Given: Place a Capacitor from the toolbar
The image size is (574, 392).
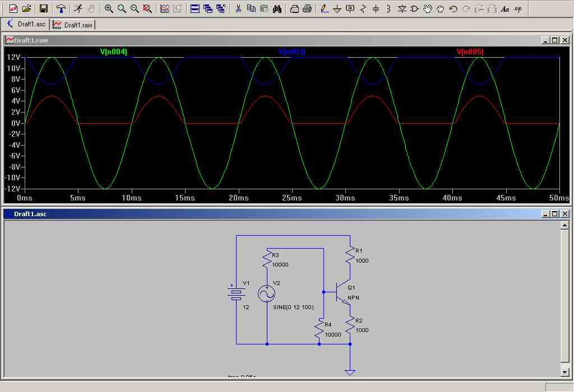Looking at the screenshot, I should (x=376, y=8).
